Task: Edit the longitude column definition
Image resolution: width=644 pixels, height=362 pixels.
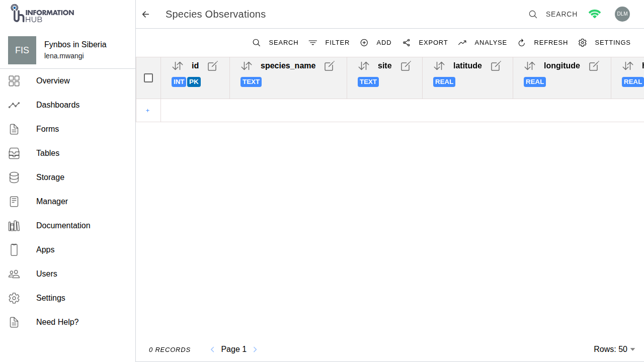Action: click(x=594, y=66)
